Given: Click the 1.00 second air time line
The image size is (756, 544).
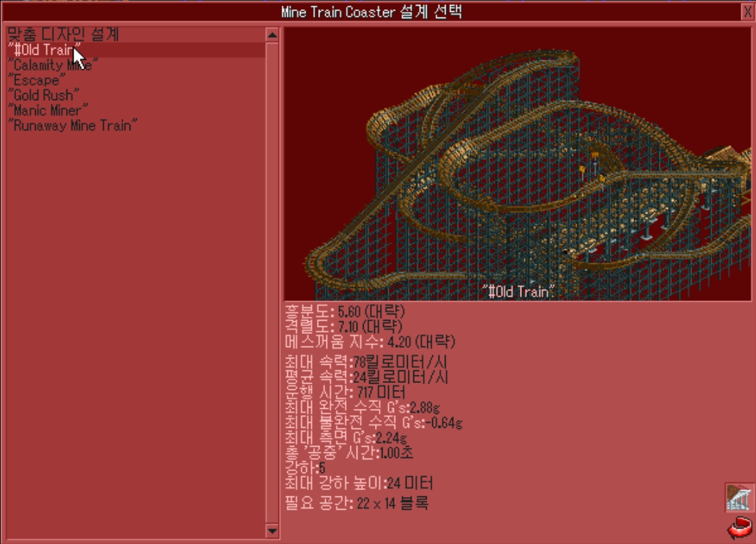Looking at the screenshot, I should [349, 452].
